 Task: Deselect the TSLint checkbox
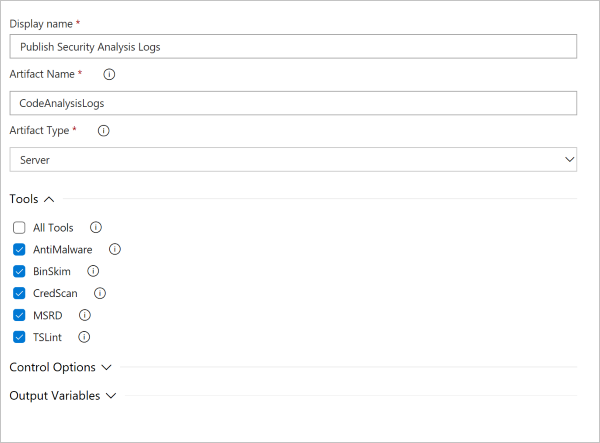tap(19, 337)
